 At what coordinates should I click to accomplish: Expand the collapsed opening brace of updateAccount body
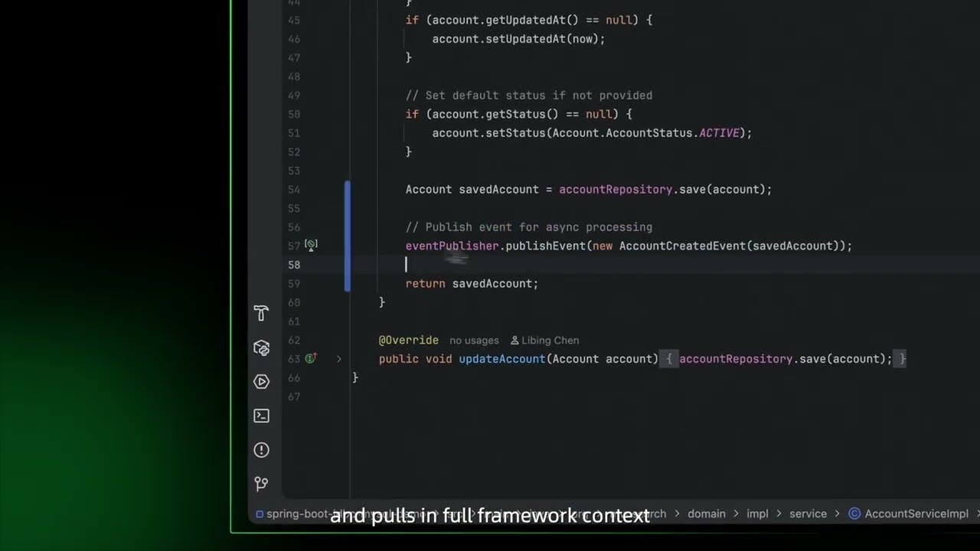(669, 359)
